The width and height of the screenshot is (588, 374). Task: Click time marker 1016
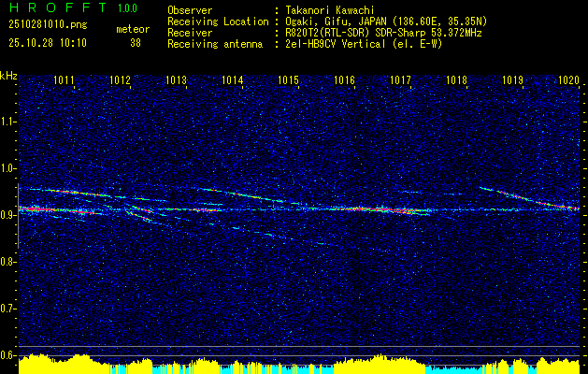coord(345,79)
